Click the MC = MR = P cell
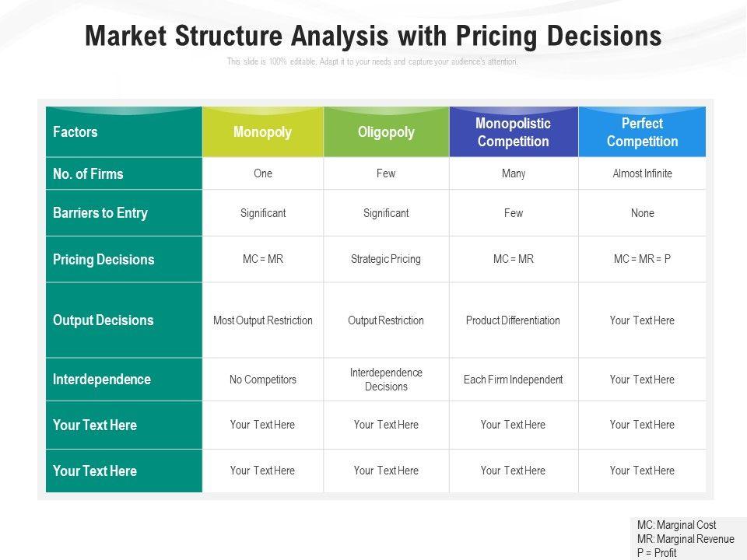The height and width of the screenshot is (560, 747). pyautogui.click(x=642, y=259)
